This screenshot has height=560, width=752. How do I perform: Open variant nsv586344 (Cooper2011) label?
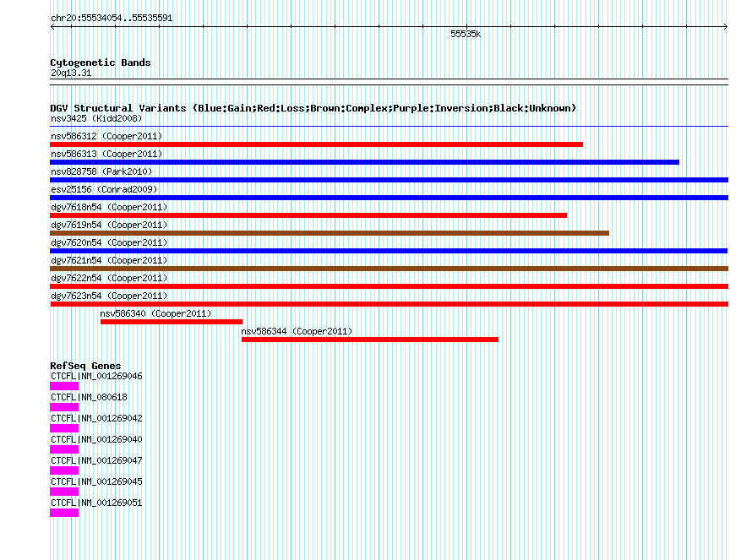297,331
